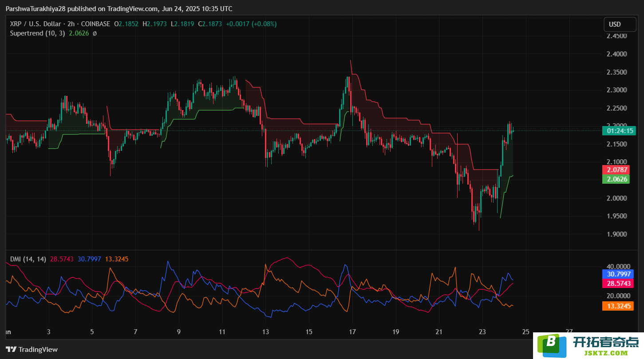Click the orange 13.3245 axis tag
Viewport: 644px width, 359px height.
618,306
